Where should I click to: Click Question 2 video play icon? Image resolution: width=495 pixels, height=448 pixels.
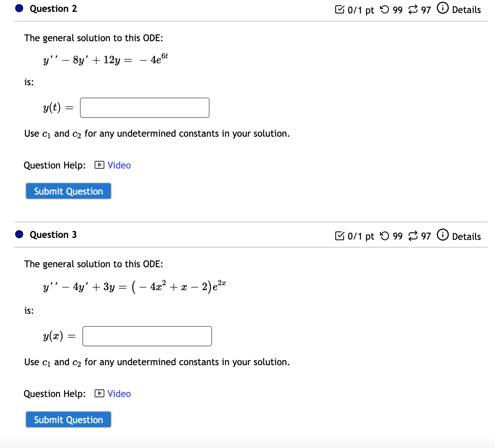pyautogui.click(x=99, y=165)
